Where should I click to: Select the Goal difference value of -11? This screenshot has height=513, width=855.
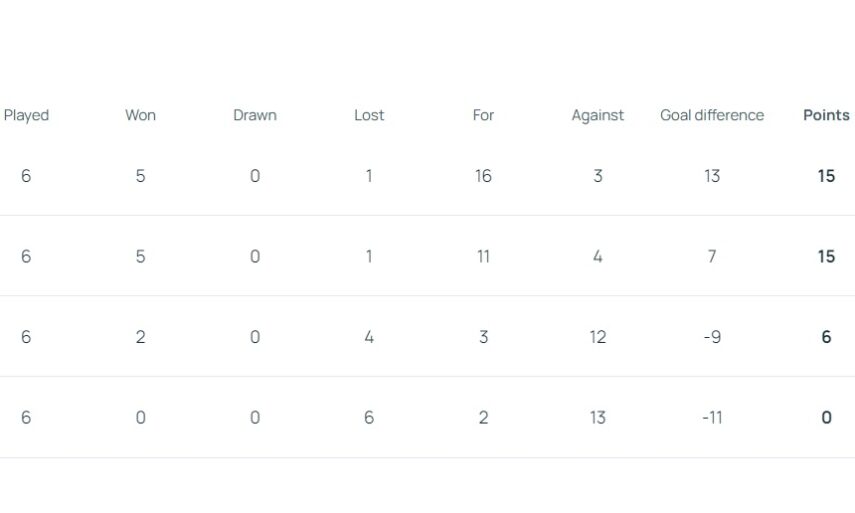coord(712,417)
